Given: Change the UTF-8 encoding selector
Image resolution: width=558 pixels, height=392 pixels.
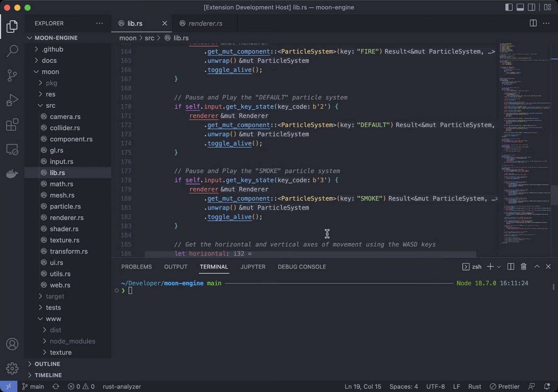Looking at the screenshot, I should pyautogui.click(x=436, y=386).
